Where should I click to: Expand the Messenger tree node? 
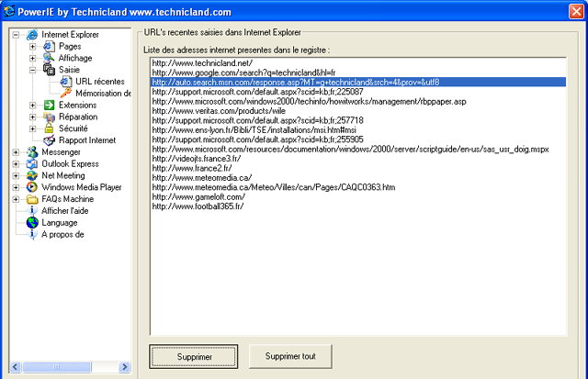(16, 152)
